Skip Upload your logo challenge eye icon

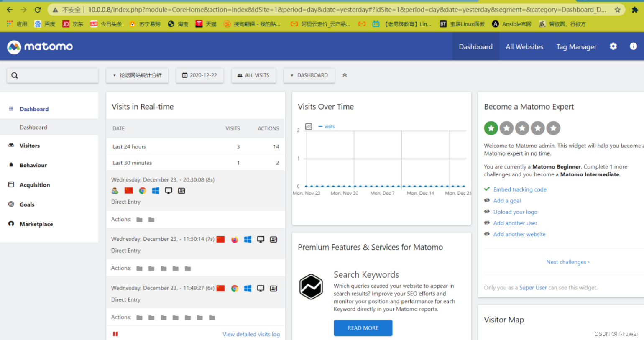click(487, 212)
